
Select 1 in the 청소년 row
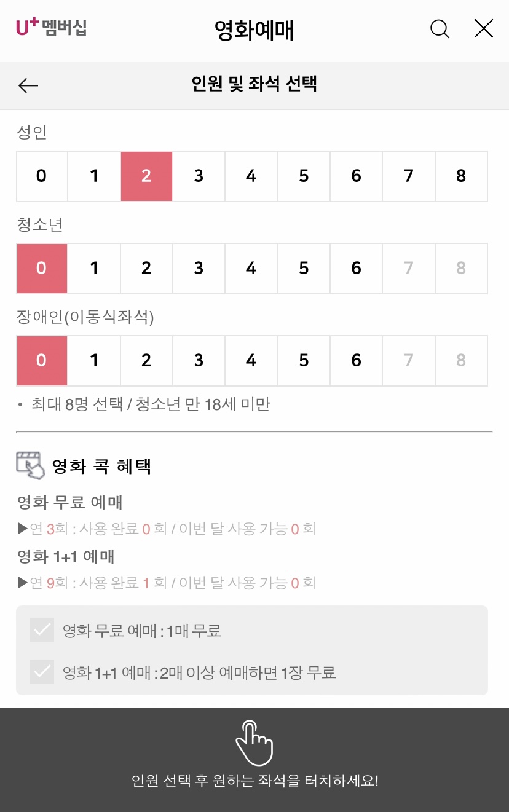93,268
